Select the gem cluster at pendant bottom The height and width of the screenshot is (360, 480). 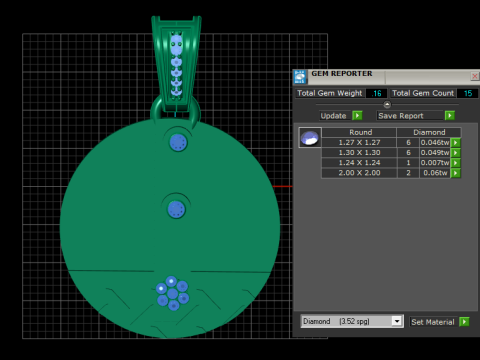tap(173, 293)
